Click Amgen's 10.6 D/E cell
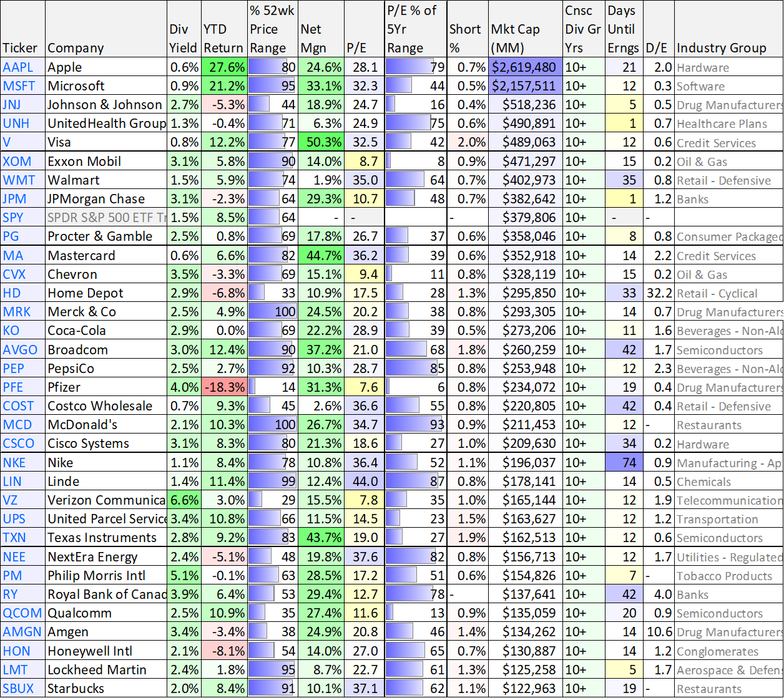The width and height of the screenshot is (784, 698). click(x=659, y=632)
